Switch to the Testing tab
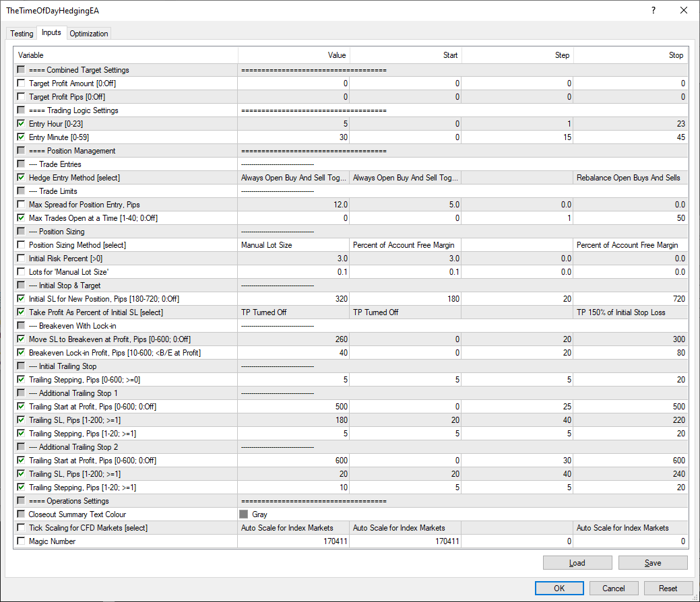Viewport: 700px width, 602px height. 22,34
